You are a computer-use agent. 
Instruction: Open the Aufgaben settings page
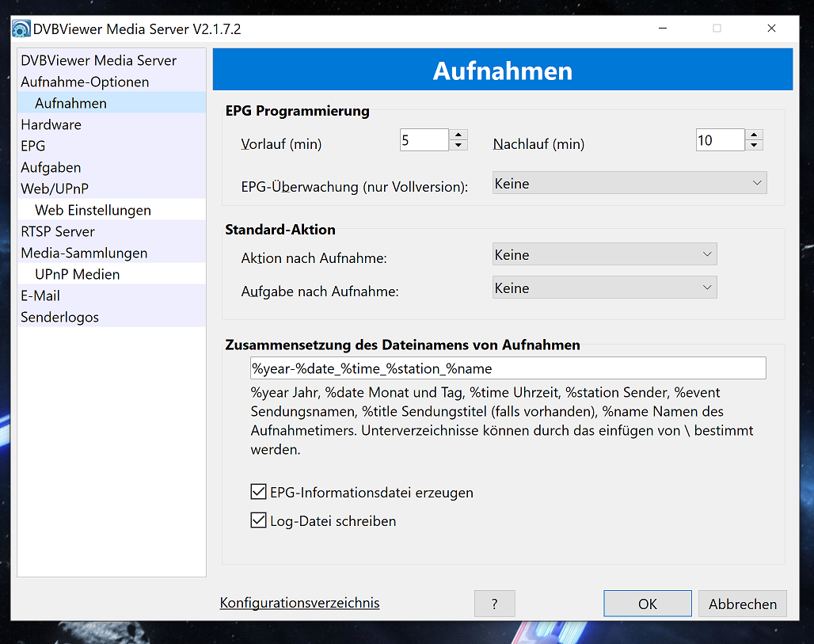point(112,167)
